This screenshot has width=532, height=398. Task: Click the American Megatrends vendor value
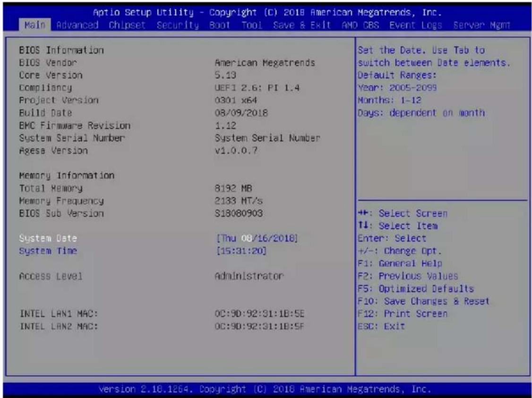[x=265, y=63]
